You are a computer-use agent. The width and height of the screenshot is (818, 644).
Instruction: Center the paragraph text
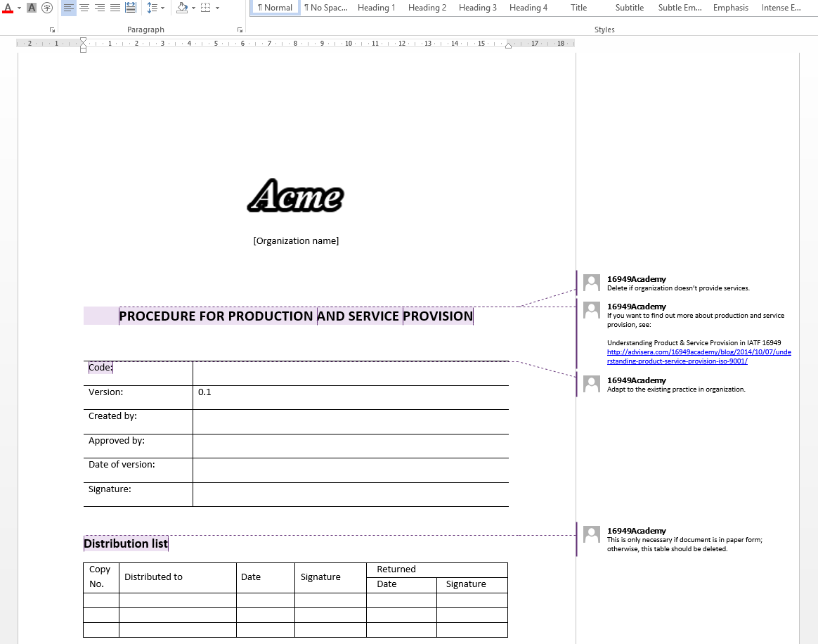point(84,8)
